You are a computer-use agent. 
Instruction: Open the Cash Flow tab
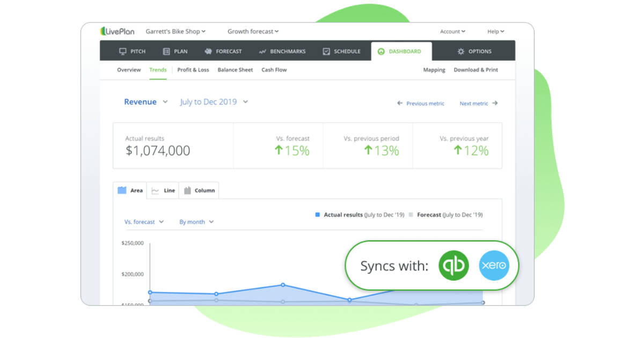pos(274,70)
